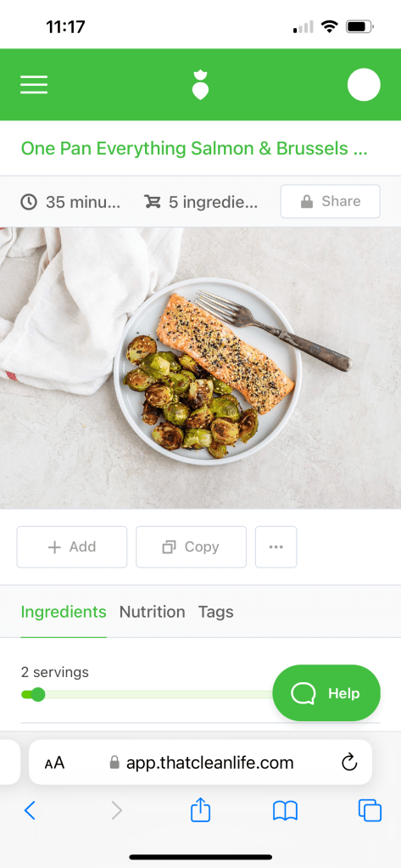
Task: Add this recipe with the Add button
Action: click(x=72, y=547)
